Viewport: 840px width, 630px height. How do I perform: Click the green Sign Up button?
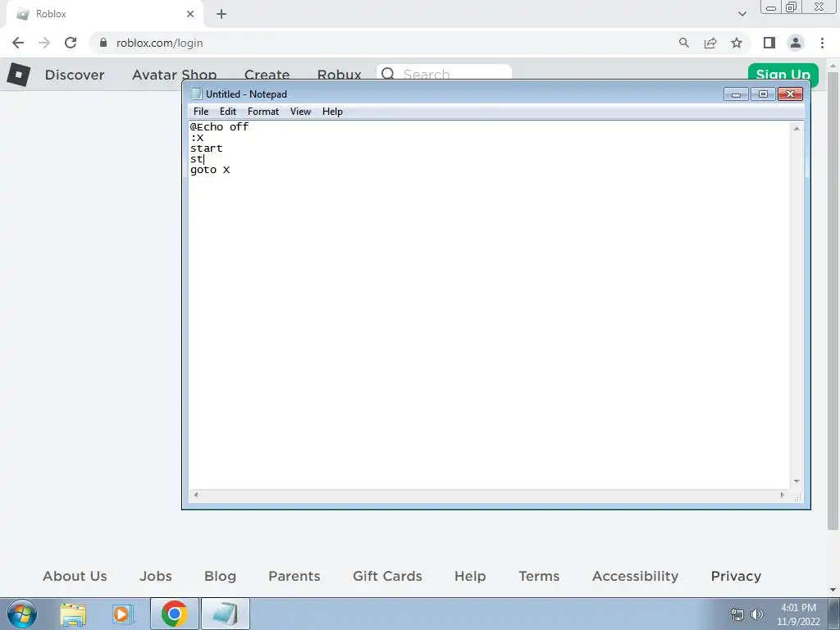[783, 74]
